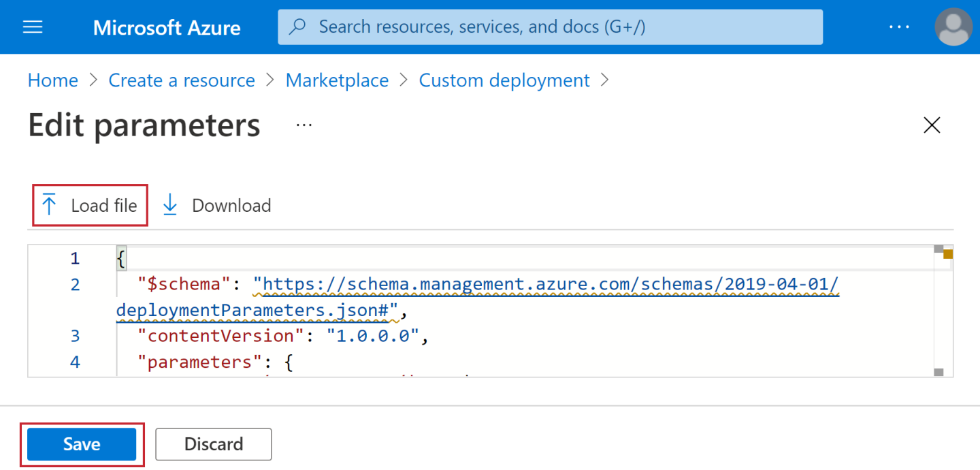Click the Microsoft Azure logo
The height and width of the screenshot is (470, 980).
click(167, 27)
